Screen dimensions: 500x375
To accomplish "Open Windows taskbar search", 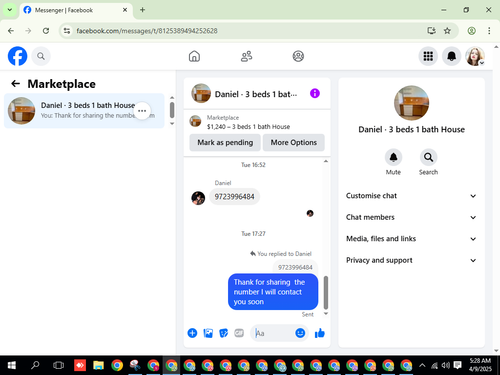I will pos(35,365).
